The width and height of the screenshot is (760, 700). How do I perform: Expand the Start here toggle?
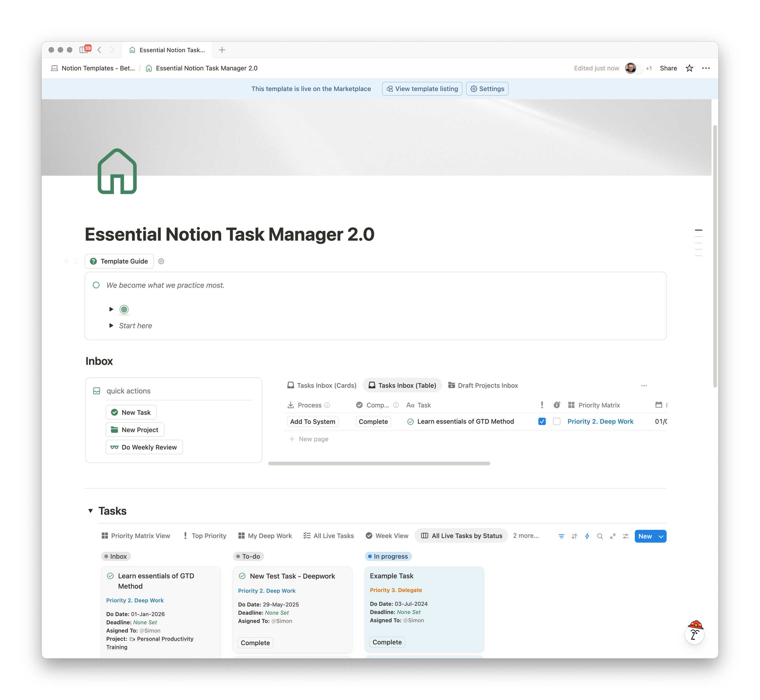tap(111, 326)
